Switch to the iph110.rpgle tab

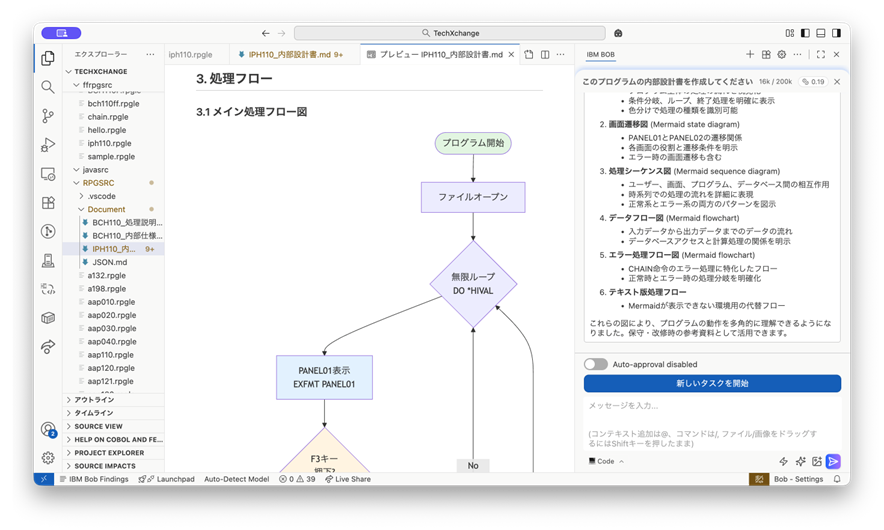tap(190, 55)
